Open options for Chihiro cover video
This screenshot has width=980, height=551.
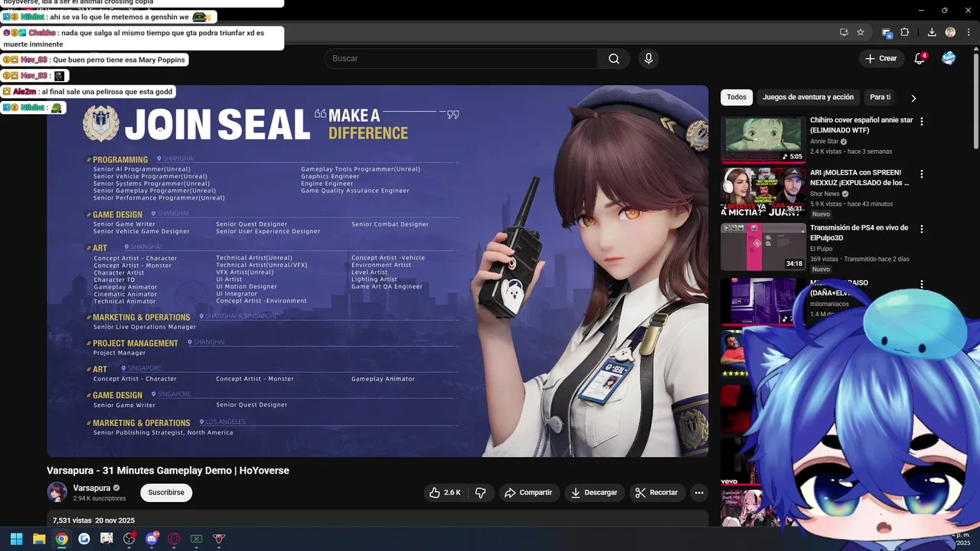[922, 121]
